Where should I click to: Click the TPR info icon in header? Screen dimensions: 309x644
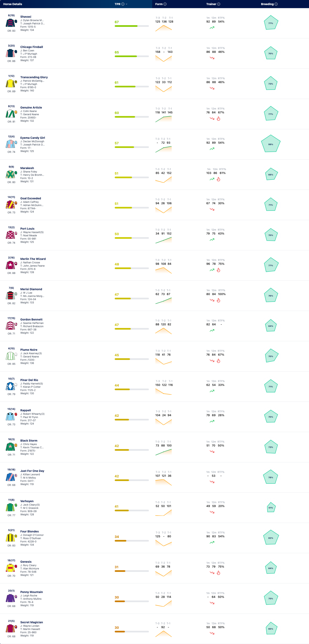tap(123, 4)
